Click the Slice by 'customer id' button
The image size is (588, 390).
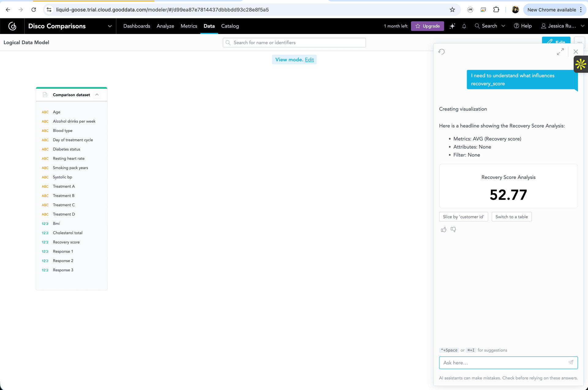[463, 217]
